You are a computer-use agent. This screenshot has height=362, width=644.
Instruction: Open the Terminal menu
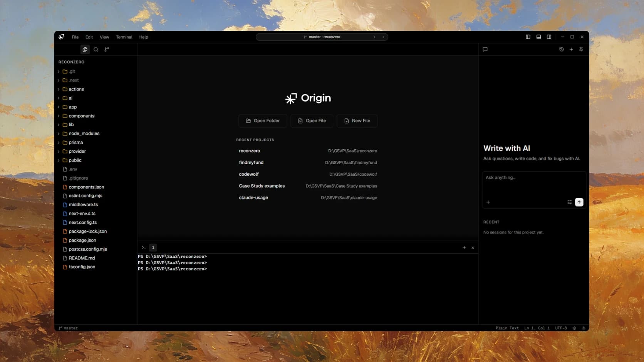point(124,37)
